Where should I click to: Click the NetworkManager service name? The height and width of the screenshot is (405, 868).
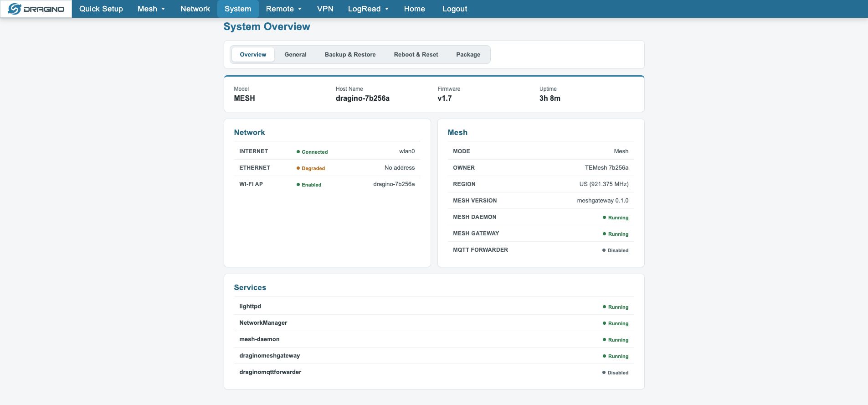[263, 323]
